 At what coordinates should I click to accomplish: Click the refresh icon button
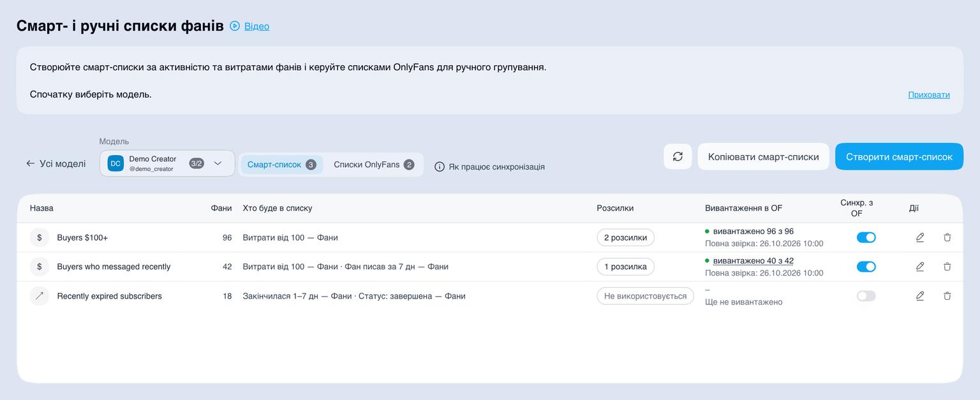(x=678, y=156)
